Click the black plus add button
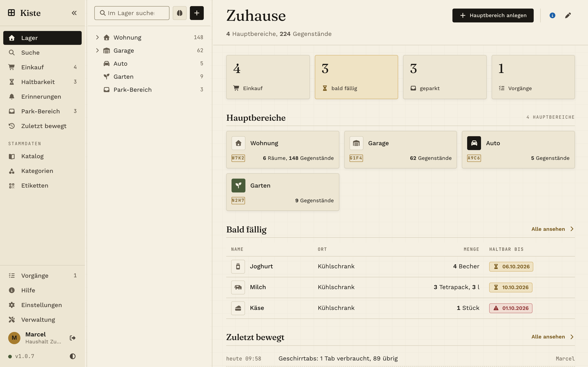Screen dimensions: 588x367 pos(197,13)
